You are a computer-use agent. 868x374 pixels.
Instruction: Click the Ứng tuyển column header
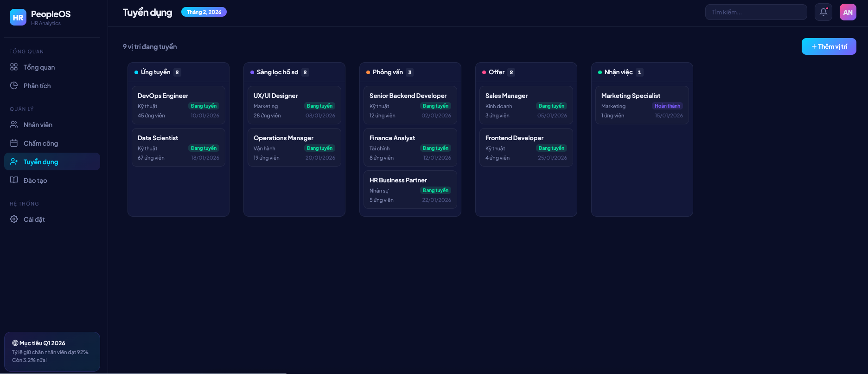point(179,72)
